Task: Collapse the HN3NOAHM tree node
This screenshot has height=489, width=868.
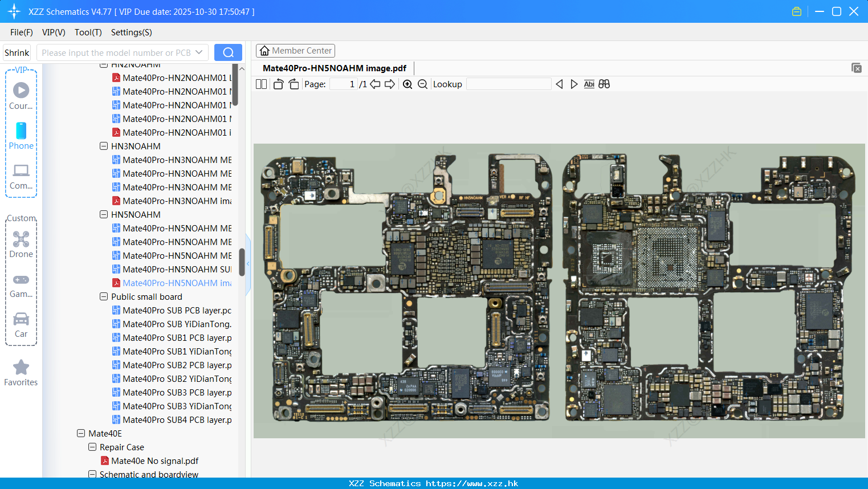Action: pos(104,146)
